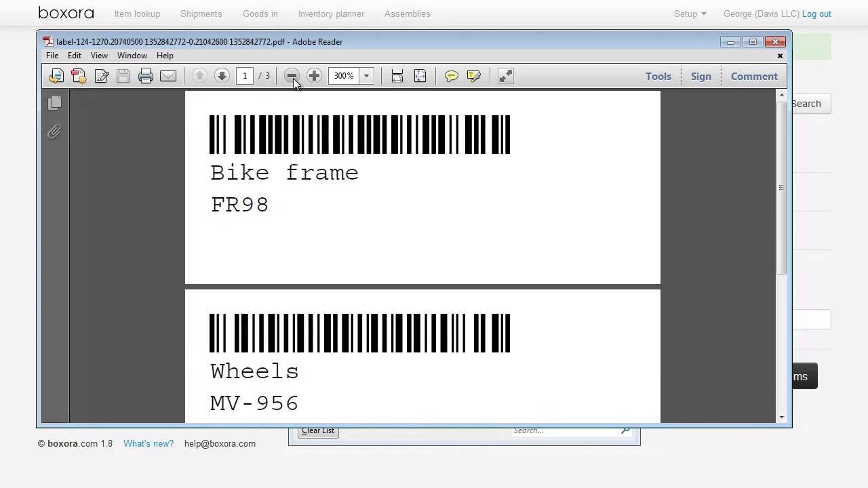Viewport: 868px width, 488px height.
Task: Click the scrollbar down arrow
Action: click(x=782, y=418)
